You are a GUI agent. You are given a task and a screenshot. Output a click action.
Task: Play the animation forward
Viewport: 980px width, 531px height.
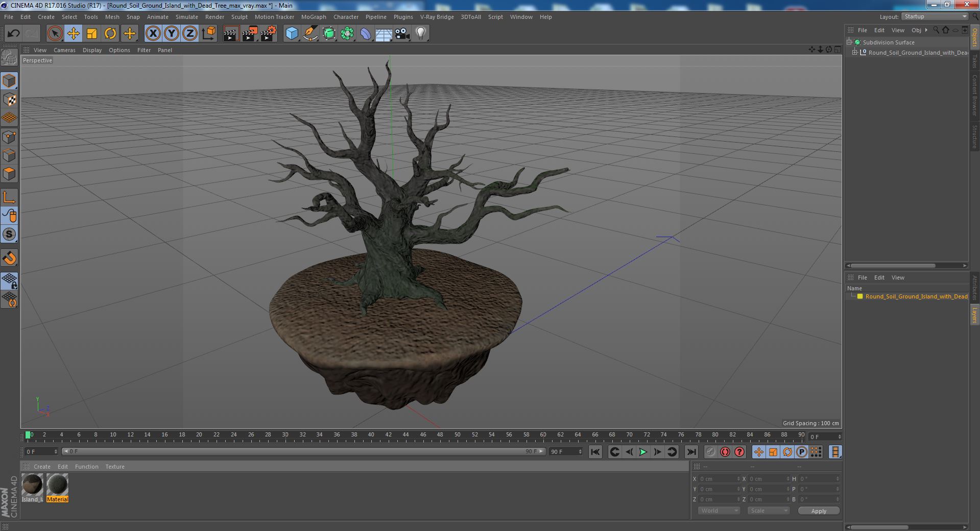pyautogui.click(x=643, y=452)
